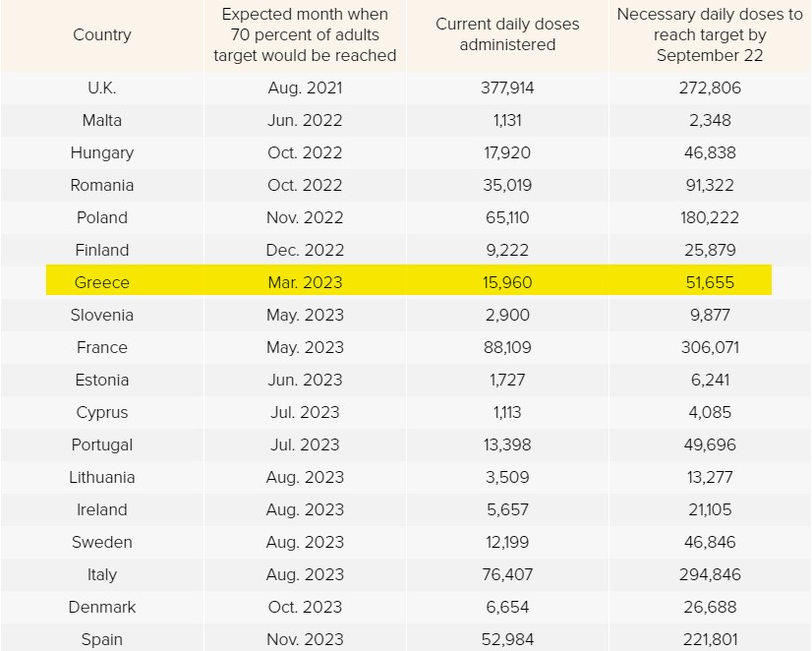Click Finland's 9,222 daily doses cell

pyautogui.click(x=507, y=250)
